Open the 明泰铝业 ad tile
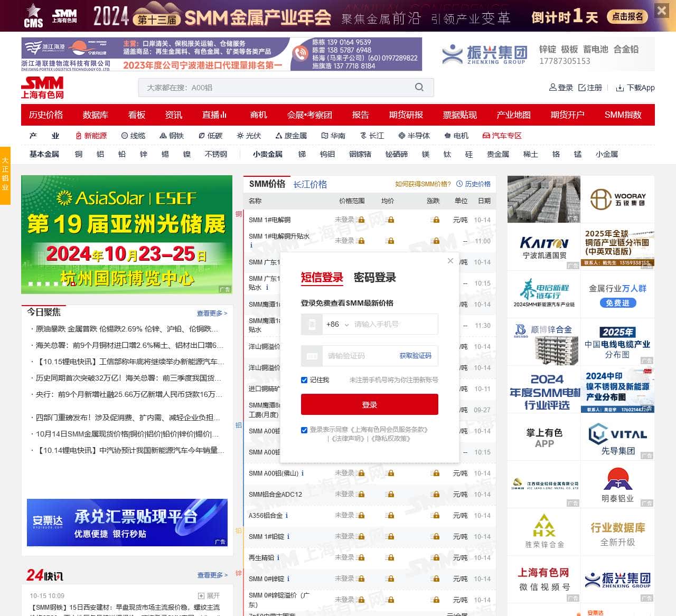The image size is (676, 616). tap(617, 484)
